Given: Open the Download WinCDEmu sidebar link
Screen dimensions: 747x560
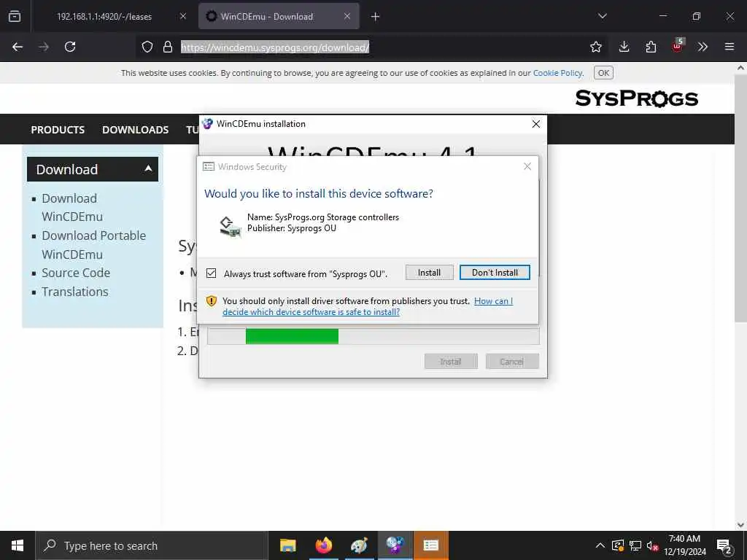Looking at the screenshot, I should [x=72, y=207].
